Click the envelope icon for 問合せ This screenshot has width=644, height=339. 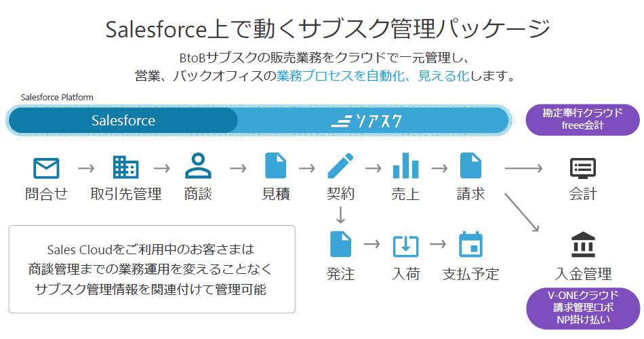46,168
